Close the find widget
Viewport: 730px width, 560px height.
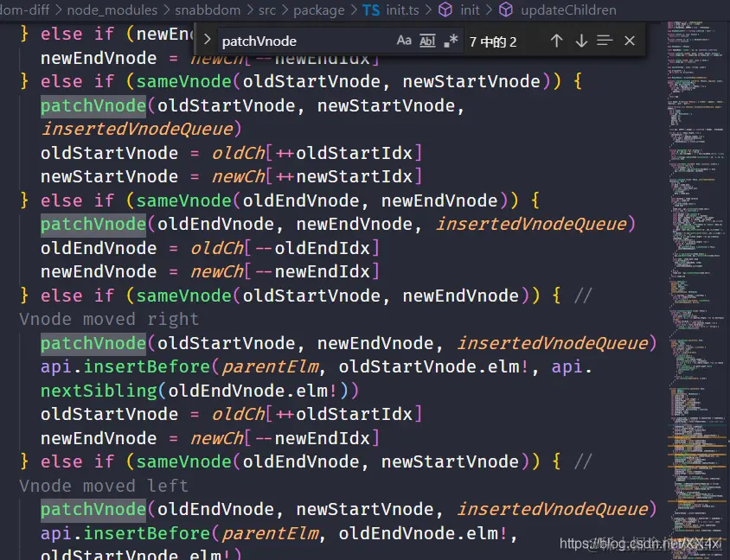pyautogui.click(x=630, y=41)
